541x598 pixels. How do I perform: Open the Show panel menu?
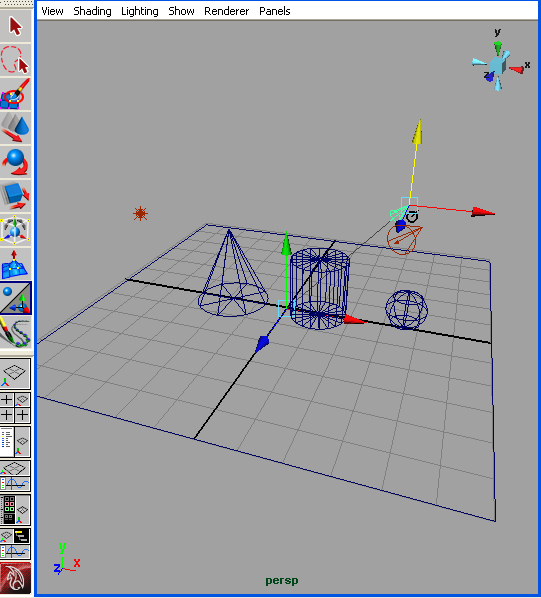coord(181,11)
